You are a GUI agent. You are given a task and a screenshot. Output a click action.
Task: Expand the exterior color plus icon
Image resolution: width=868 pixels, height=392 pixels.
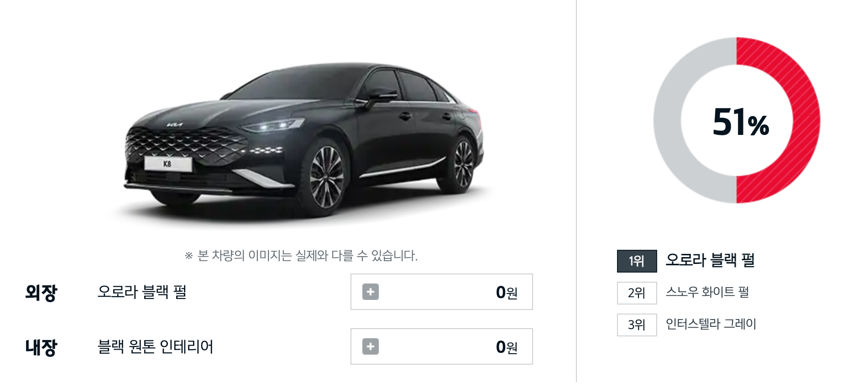click(371, 292)
